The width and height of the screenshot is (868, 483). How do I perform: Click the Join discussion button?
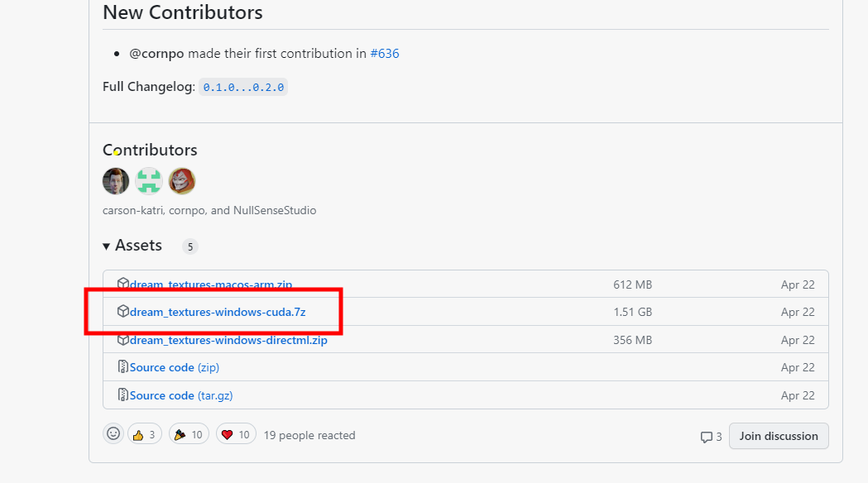pos(778,436)
